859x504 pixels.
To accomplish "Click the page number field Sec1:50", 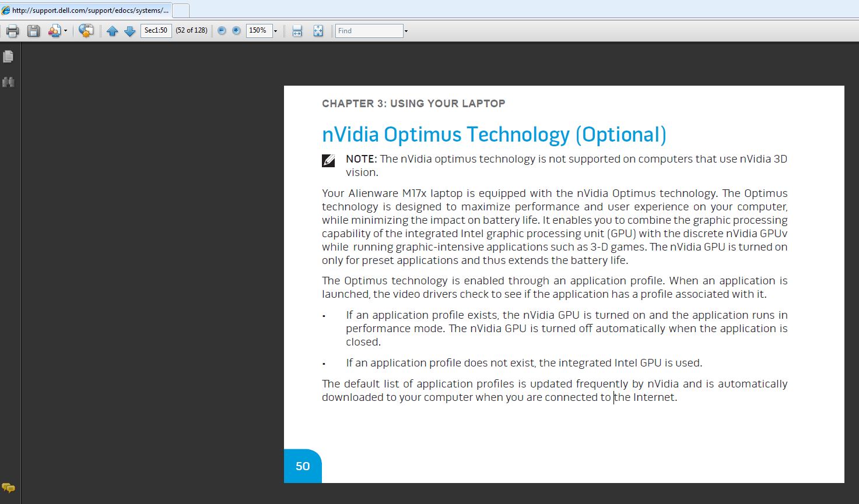I will pyautogui.click(x=156, y=30).
